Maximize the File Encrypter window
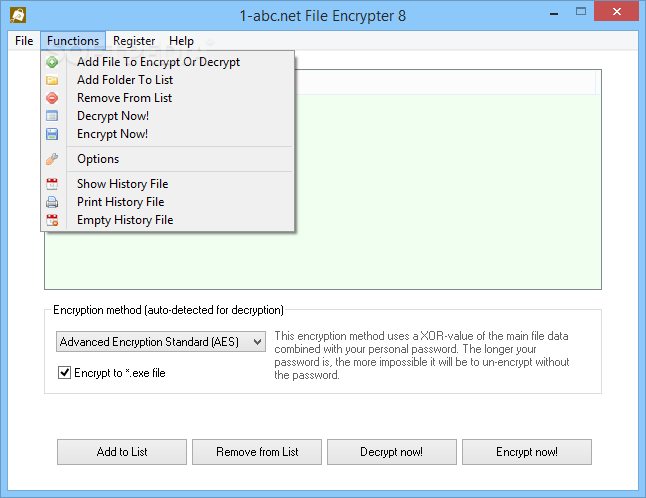 tap(581, 12)
